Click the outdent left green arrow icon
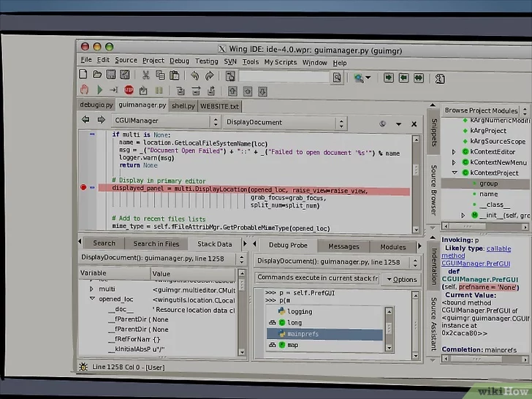The height and width of the screenshot is (399, 532). [x=403, y=78]
